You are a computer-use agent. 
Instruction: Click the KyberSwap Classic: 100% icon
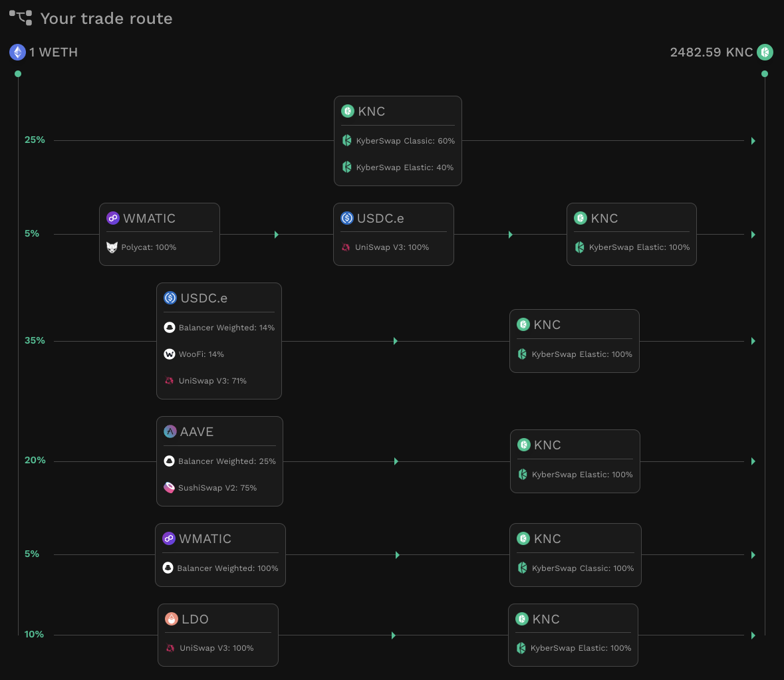[x=523, y=568]
